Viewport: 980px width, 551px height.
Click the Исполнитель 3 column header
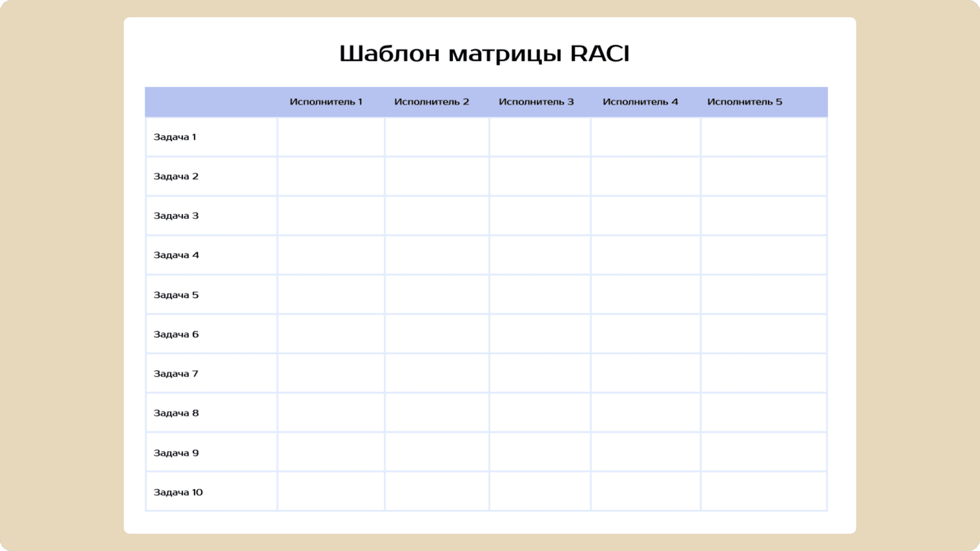pos(536,102)
